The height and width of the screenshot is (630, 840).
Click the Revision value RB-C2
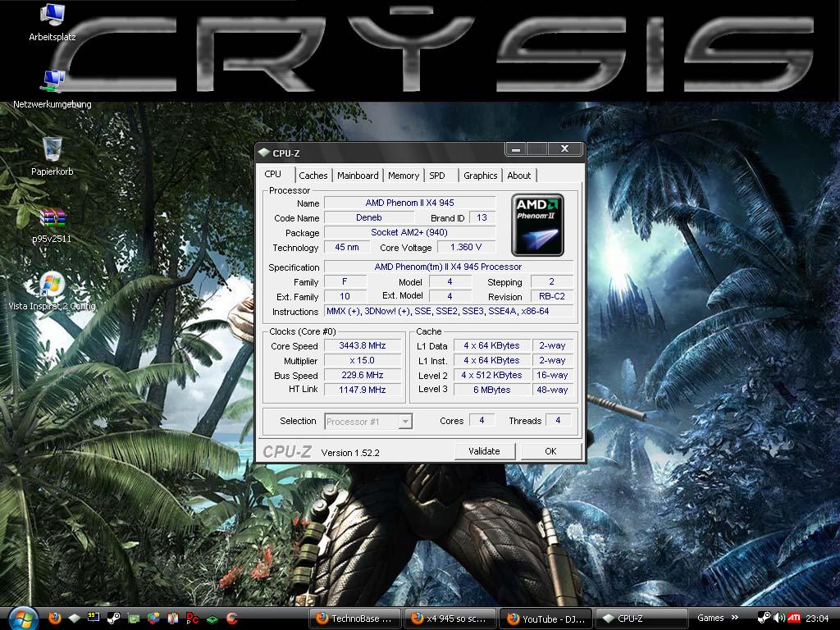552,296
